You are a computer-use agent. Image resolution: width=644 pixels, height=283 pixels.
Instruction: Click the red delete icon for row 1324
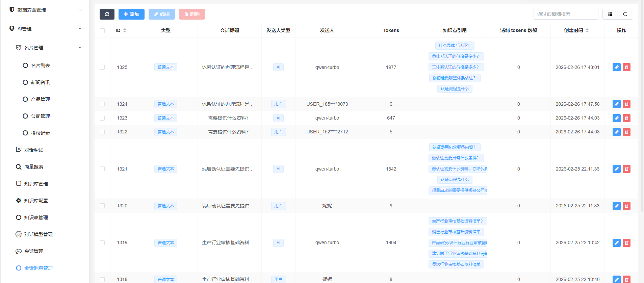click(626, 104)
